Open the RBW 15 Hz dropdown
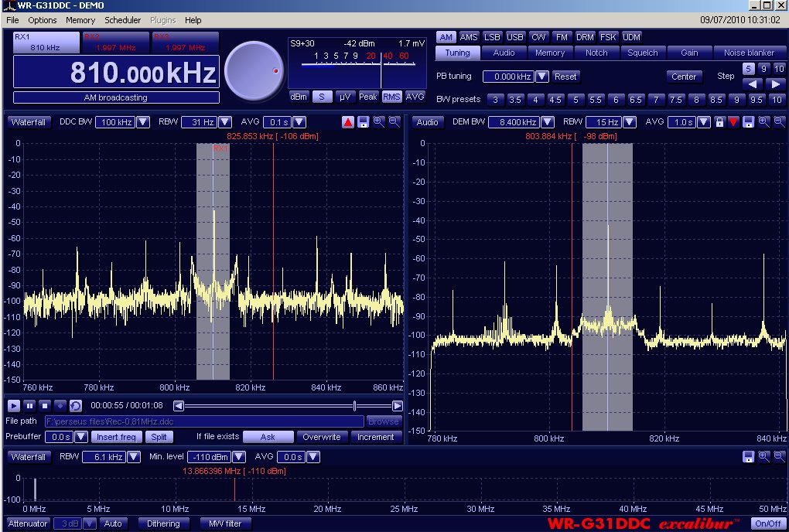The height and width of the screenshot is (532, 789). click(630, 121)
